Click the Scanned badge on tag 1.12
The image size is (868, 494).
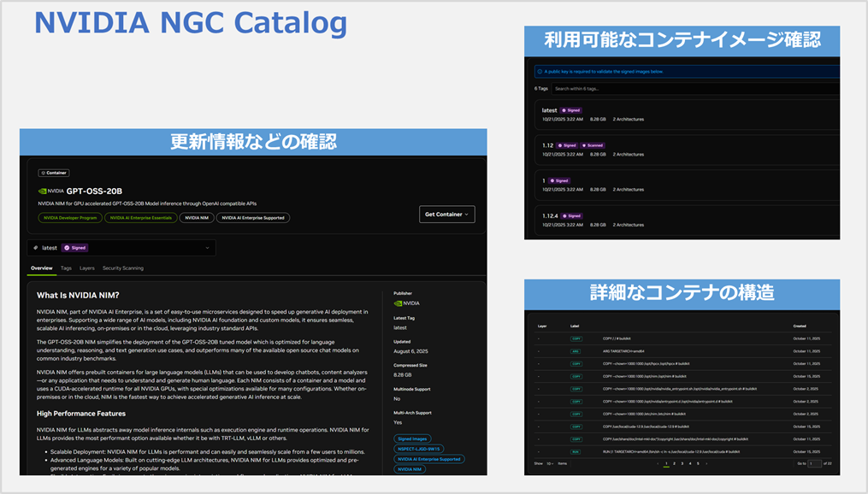point(593,146)
